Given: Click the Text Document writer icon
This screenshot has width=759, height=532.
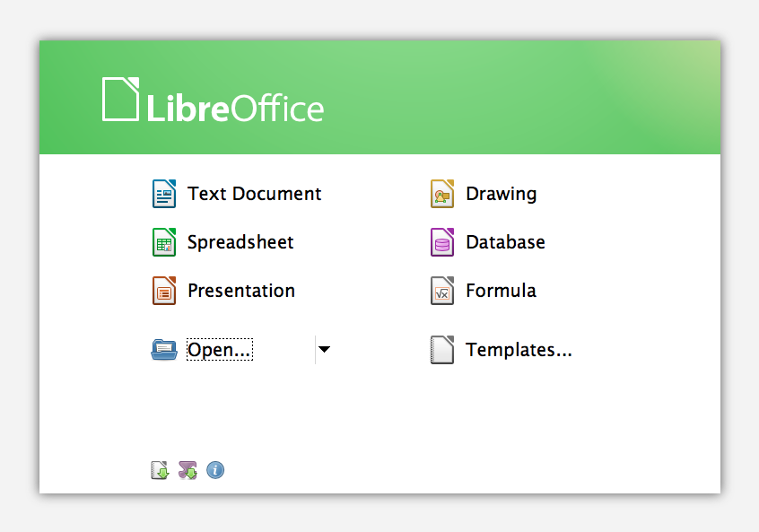Looking at the screenshot, I should pyautogui.click(x=164, y=194).
